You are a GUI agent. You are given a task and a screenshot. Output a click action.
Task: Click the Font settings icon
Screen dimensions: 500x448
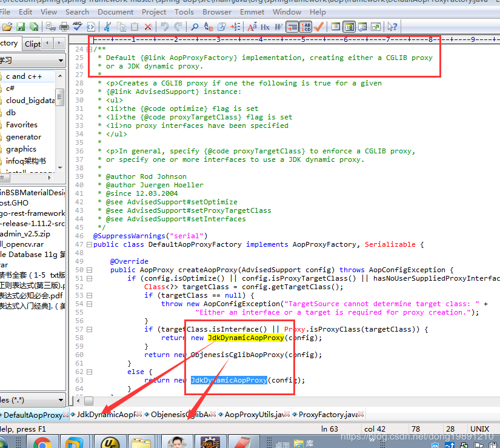252,27
